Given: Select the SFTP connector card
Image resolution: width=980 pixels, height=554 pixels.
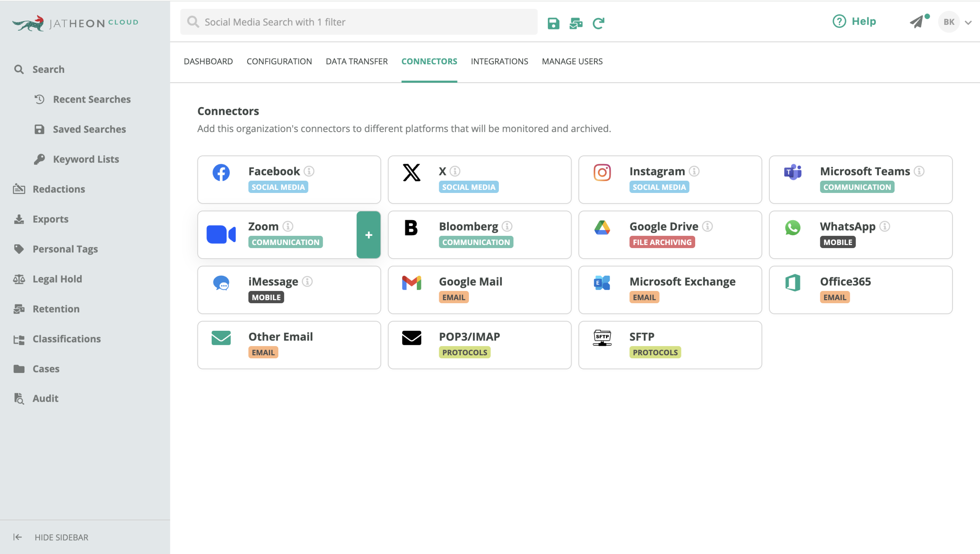Looking at the screenshot, I should click(670, 345).
